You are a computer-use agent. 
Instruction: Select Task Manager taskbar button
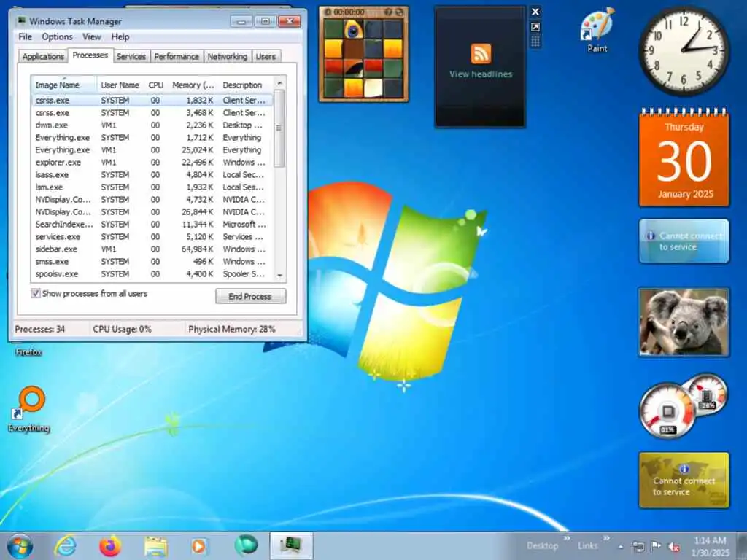pos(292,545)
